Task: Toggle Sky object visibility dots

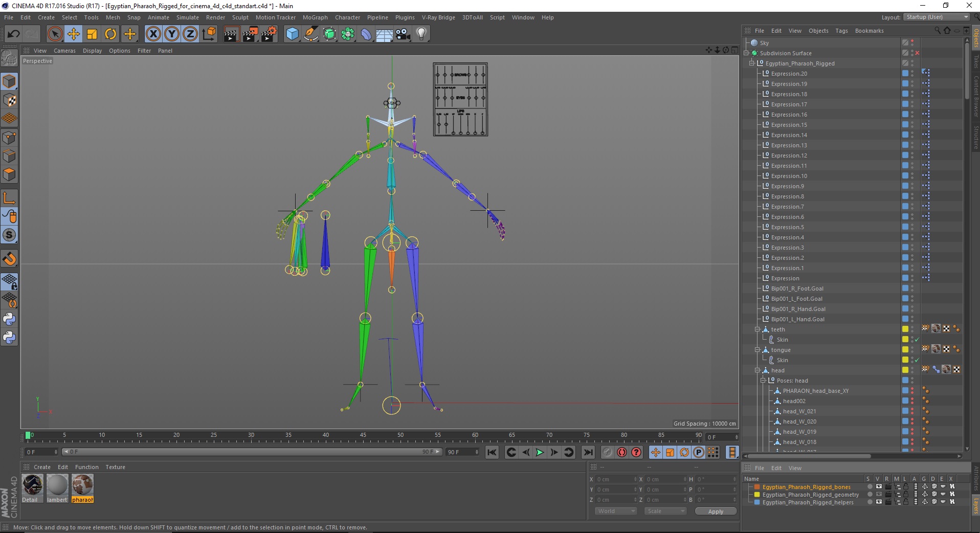Action: 912,43
